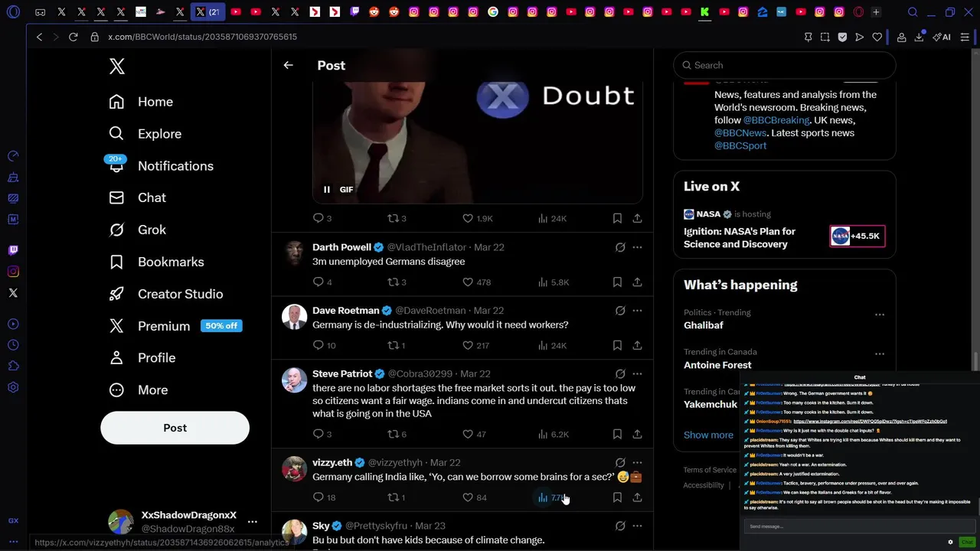
Task: Open Grok explain on Steve Patriot's post
Action: point(620,374)
